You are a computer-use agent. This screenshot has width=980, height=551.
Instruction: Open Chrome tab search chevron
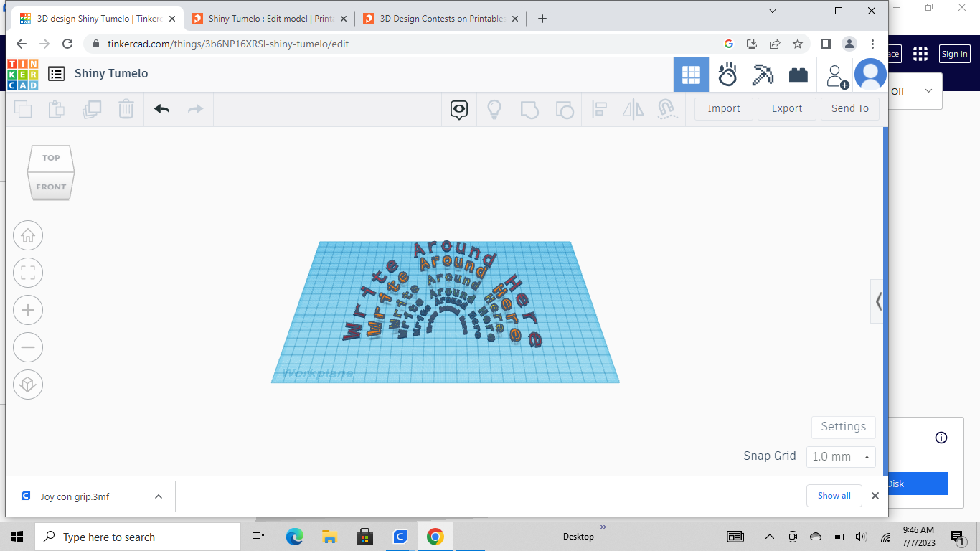pos(773,11)
